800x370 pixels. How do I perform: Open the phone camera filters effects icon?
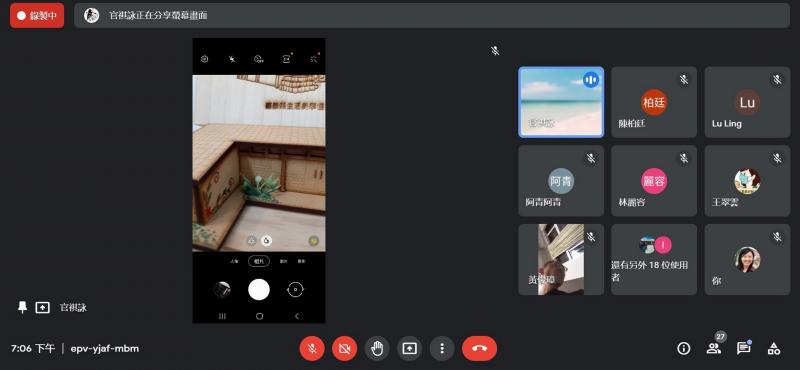[x=314, y=59]
